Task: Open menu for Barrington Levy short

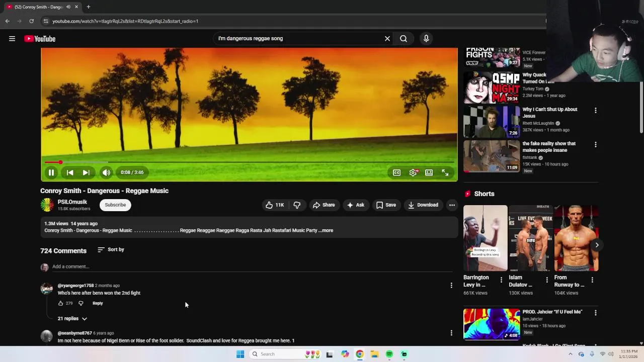Action: point(501,280)
